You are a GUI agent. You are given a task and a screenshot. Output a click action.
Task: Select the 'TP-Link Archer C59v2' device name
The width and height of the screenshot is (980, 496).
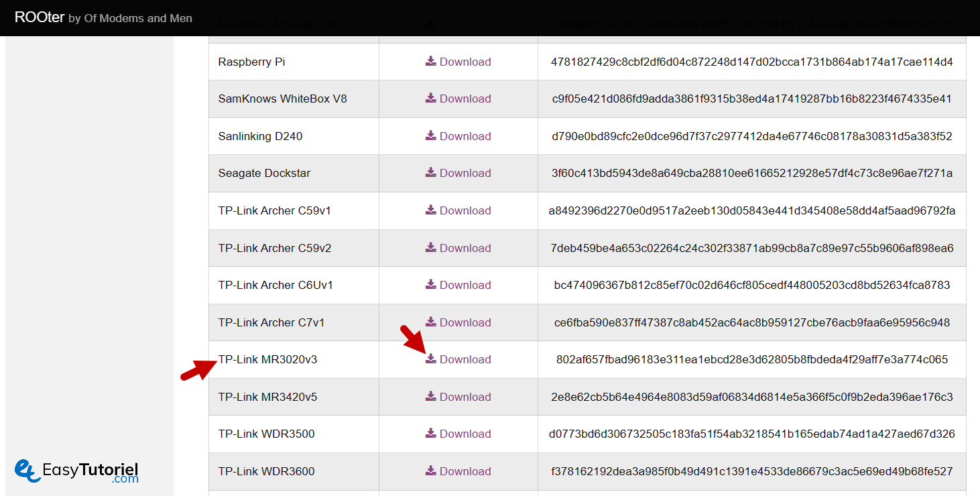click(x=275, y=248)
